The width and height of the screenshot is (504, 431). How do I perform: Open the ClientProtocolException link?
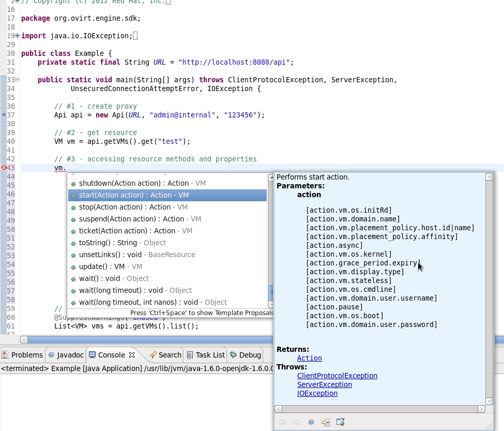337,376
